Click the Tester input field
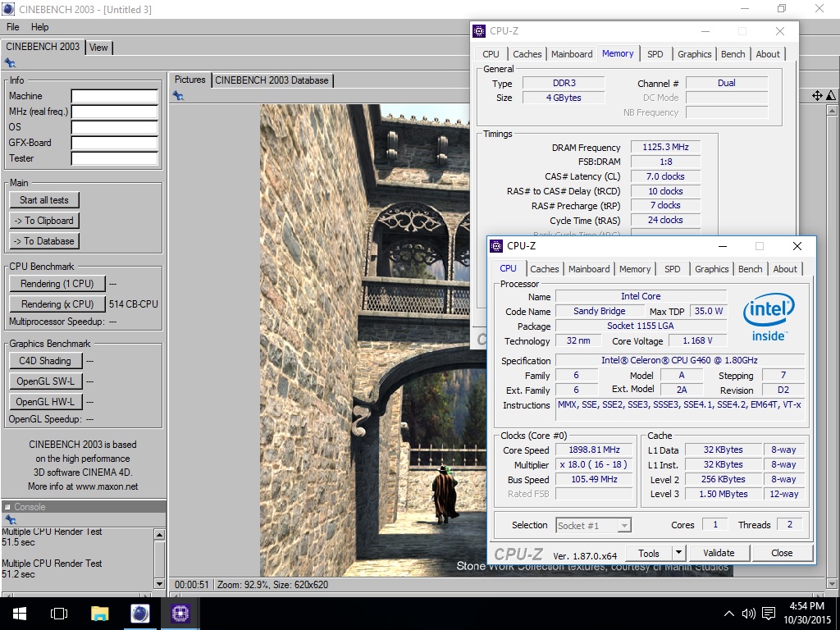Screen dimensions: 840x630 [x=115, y=158]
